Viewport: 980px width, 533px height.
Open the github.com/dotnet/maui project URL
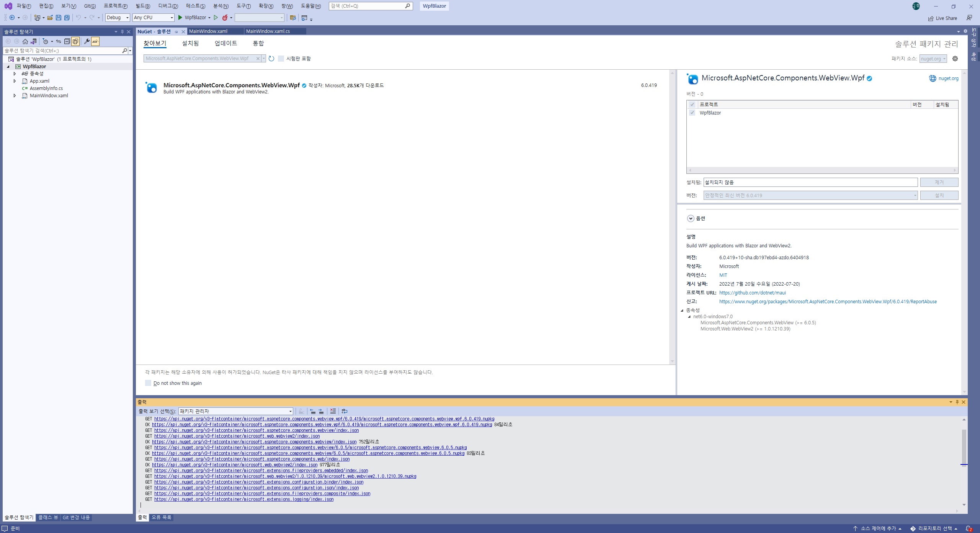(752, 293)
